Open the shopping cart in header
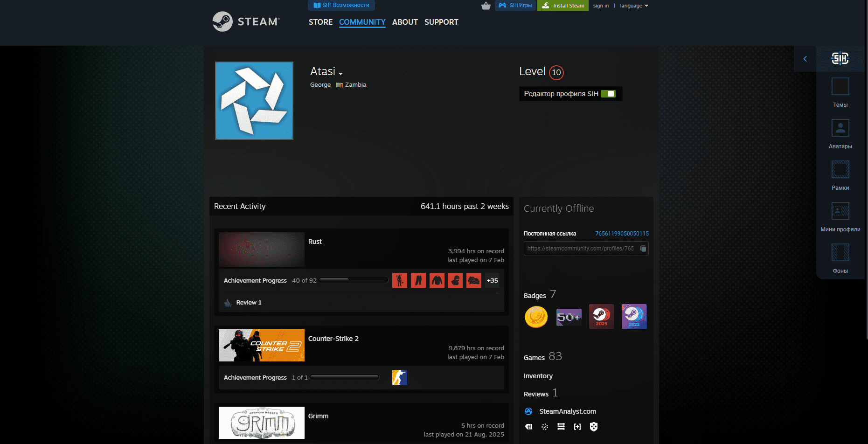868x444 pixels. click(x=486, y=5)
